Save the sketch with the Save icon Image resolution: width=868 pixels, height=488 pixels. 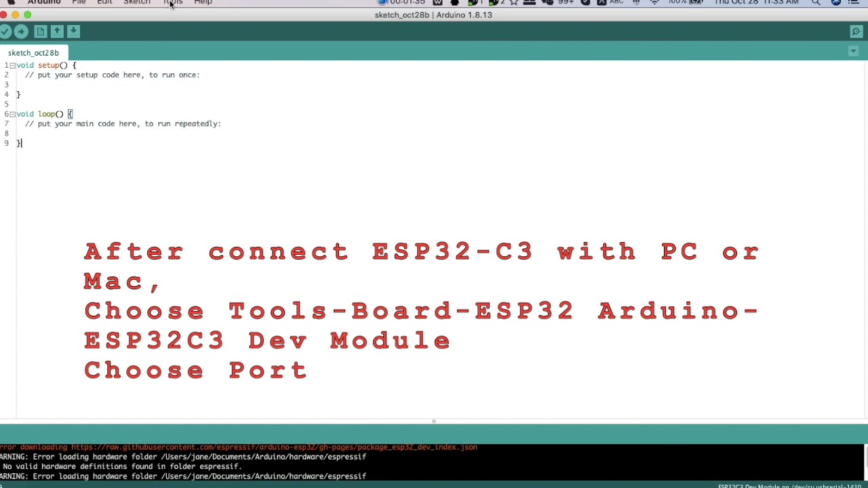coord(73,31)
